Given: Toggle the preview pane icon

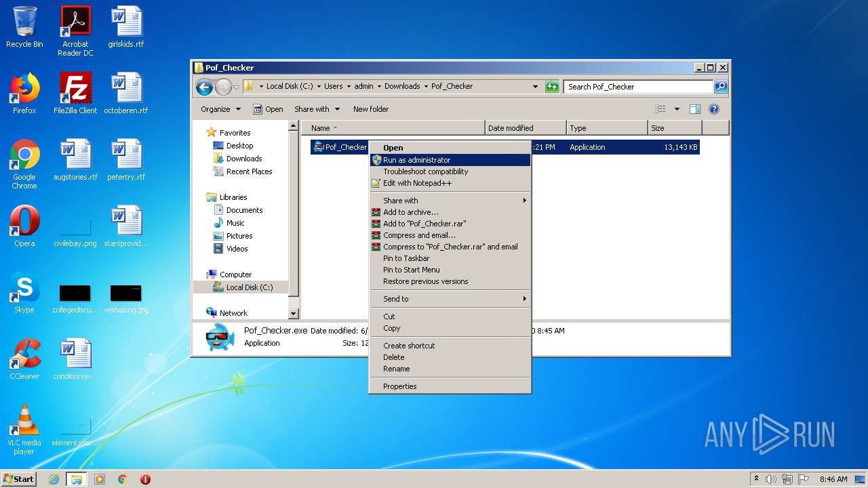Looking at the screenshot, I should point(694,109).
